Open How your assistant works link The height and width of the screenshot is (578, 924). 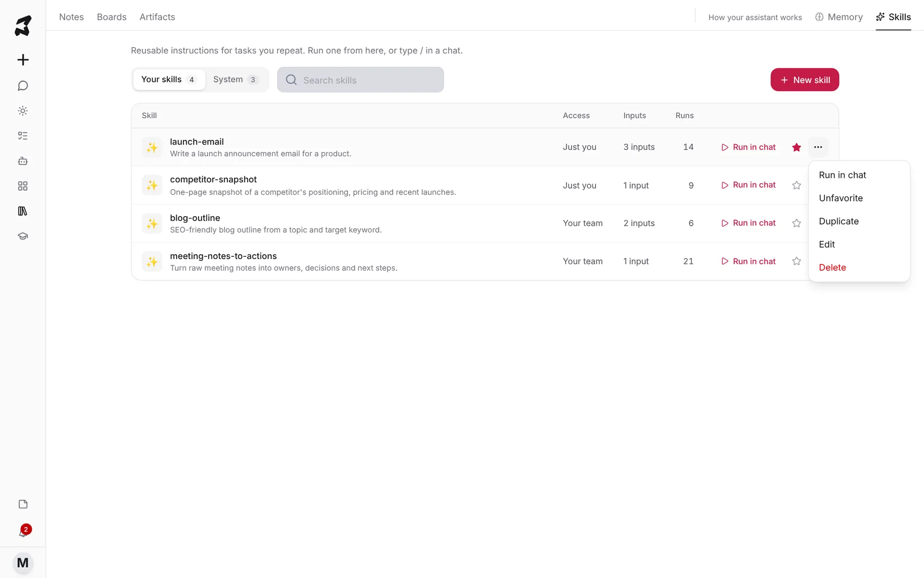755,17
